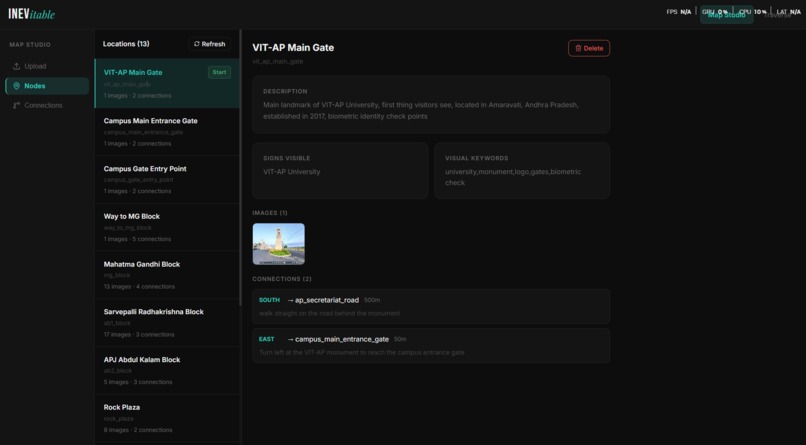Image resolution: width=806 pixels, height=445 pixels.
Task: Click the 'CONNECTIONS (2)' label
Action: pyautogui.click(x=282, y=279)
